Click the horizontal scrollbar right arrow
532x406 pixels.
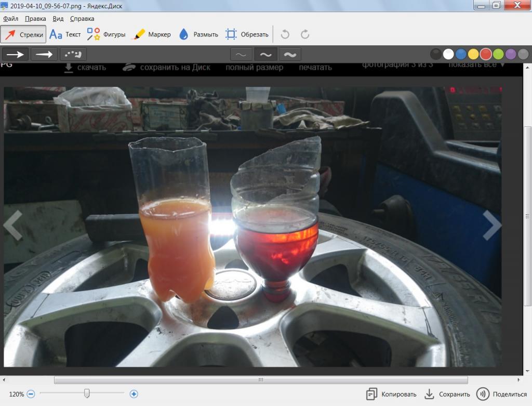click(x=519, y=379)
